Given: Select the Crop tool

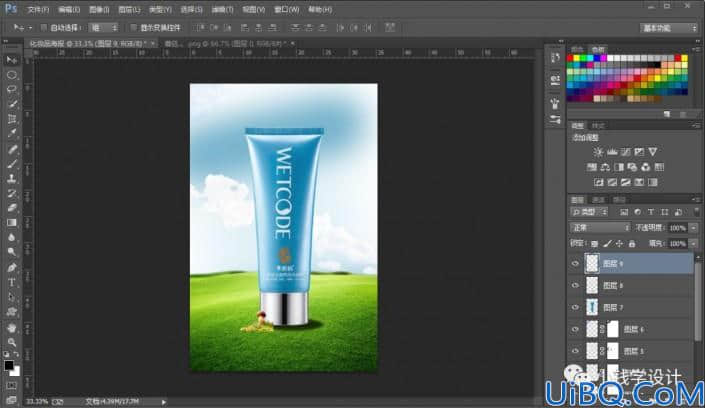Looking at the screenshot, I should [12, 119].
